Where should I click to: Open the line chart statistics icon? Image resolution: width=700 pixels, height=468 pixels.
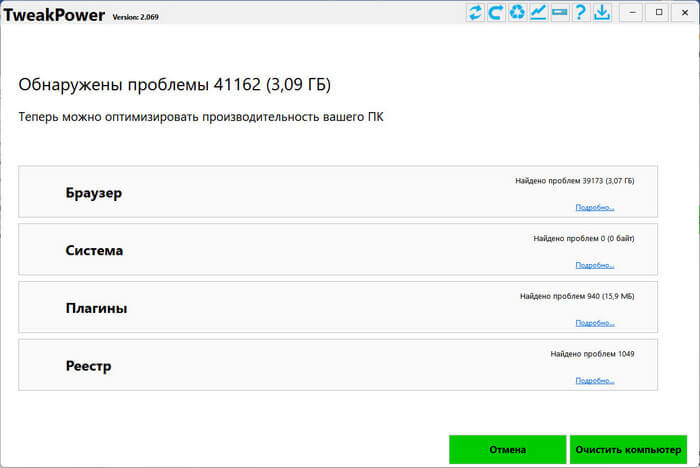(538, 12)
